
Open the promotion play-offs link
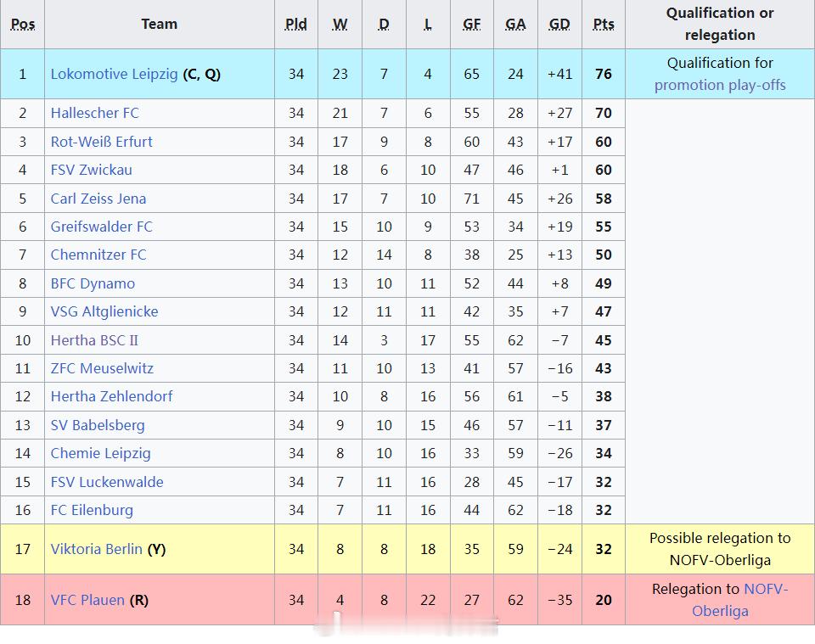[x=720, y=85]
